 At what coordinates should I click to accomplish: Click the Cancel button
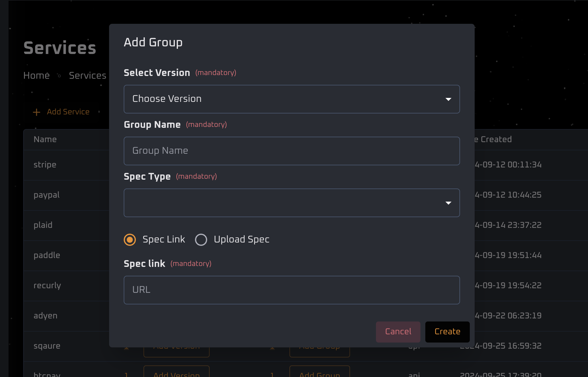click(398, 332)
